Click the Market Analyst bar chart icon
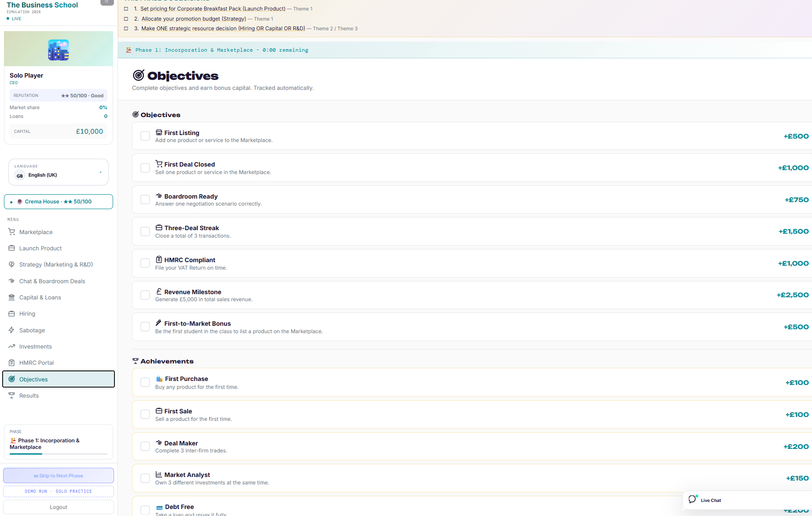The width and height of the screenshot is (812, 516). click(159, 474)
